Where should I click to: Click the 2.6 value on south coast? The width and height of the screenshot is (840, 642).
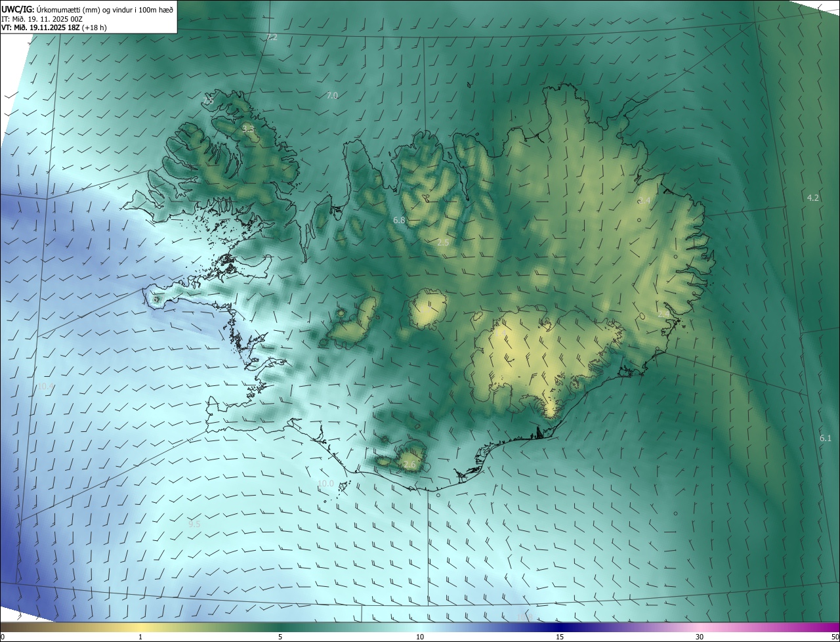[x=410, y=465]
